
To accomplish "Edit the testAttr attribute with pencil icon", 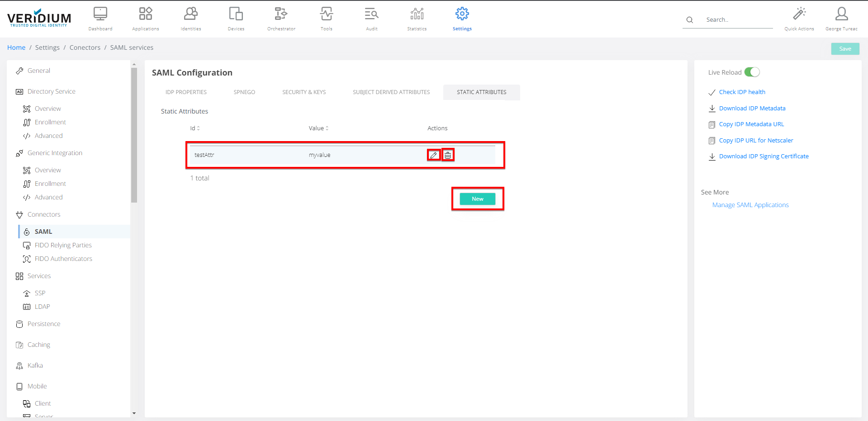I will click(x=433, y=155).
